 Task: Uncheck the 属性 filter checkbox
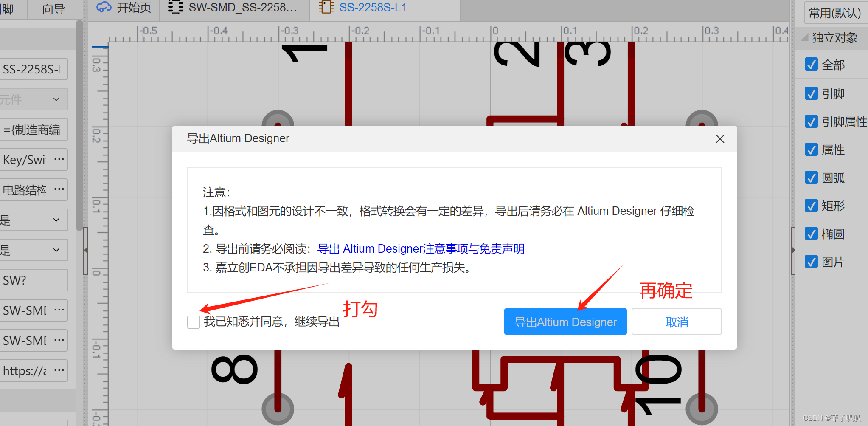[811, 150]
